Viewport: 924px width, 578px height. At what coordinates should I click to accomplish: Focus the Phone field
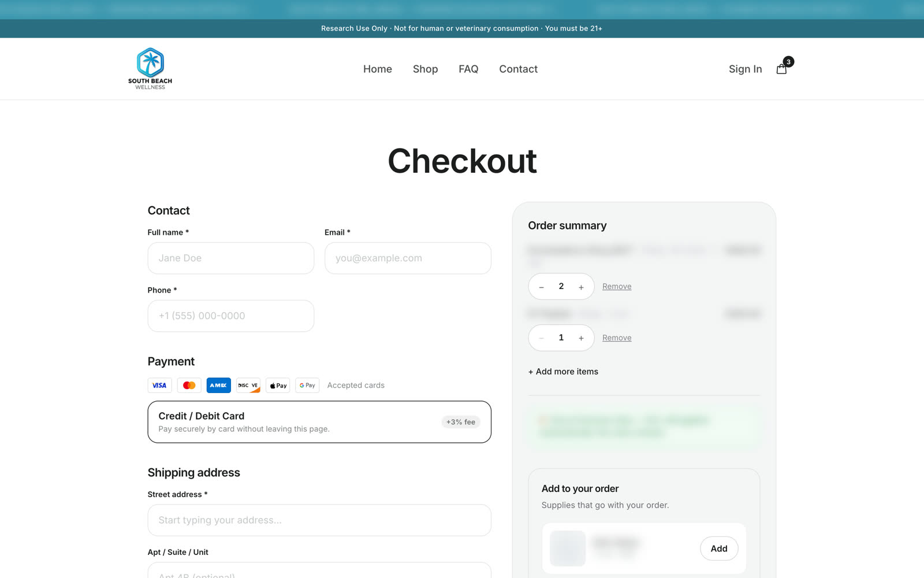pyautogui.click(x=231, y=316)
